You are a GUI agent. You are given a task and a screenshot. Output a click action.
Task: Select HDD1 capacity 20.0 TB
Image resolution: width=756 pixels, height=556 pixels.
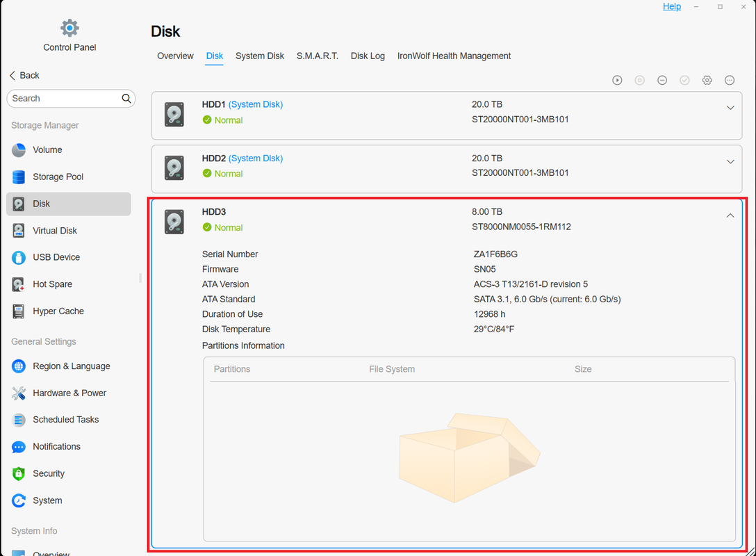tap(487, 105)
